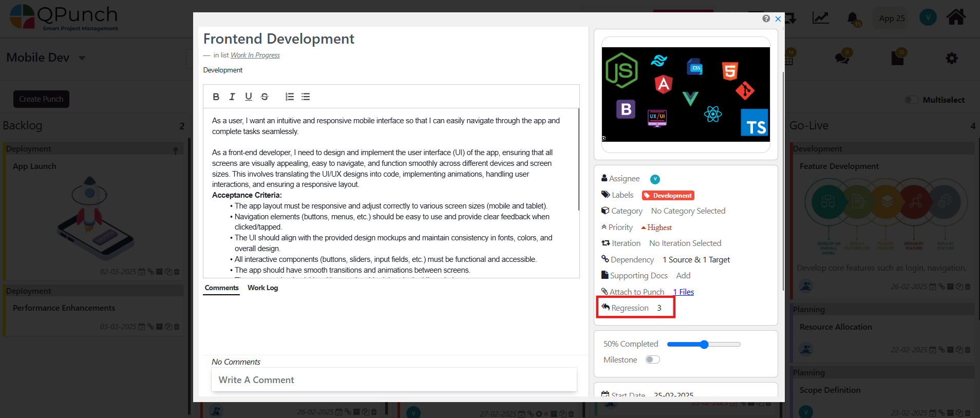Open the technology icons cover image thumbnail
Viewport: 980px width, 418px height.
[x=686, y=94]
